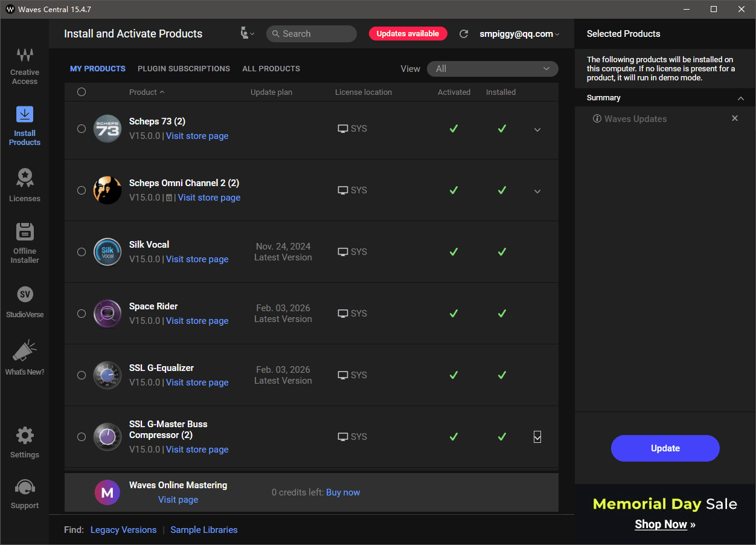This screenshot has width=756, height=545.
Task: Click Shop Now in Memorial Day banner
Action: point(665,524)
